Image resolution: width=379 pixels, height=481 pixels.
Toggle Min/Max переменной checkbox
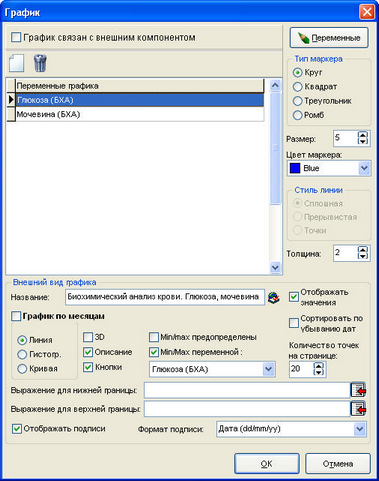(154, 352)
